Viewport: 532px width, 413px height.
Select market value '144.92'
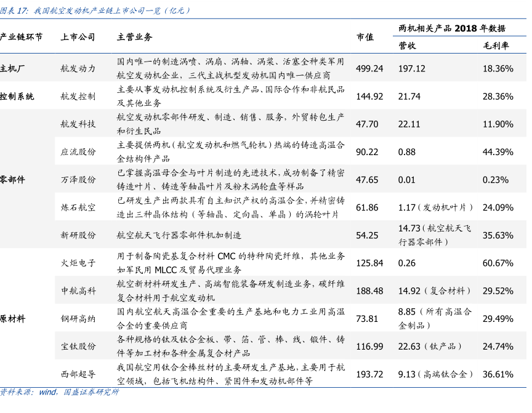pos(369,97)
